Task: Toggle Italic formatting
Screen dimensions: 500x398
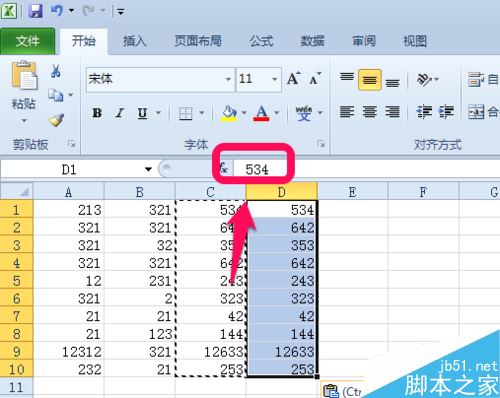Action: 120,113
